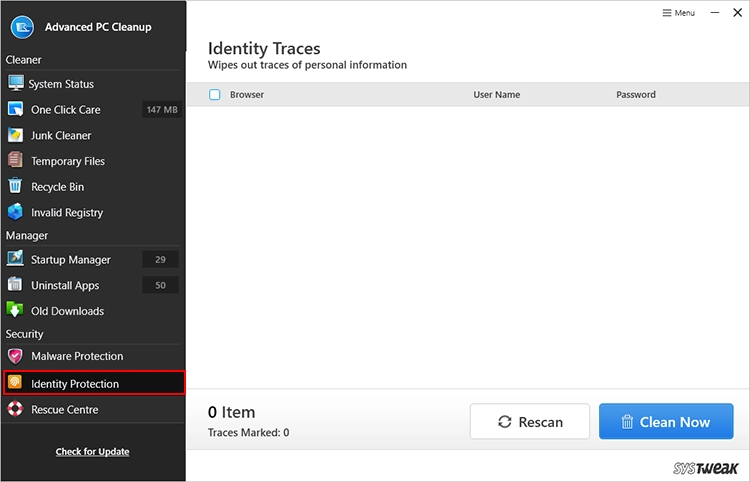Click the 29 count badge
This screenshot has width=750, height=482.
160,259
